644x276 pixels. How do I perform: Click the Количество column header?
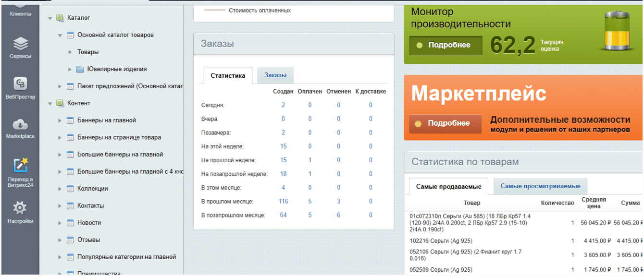tap(557, 203)
